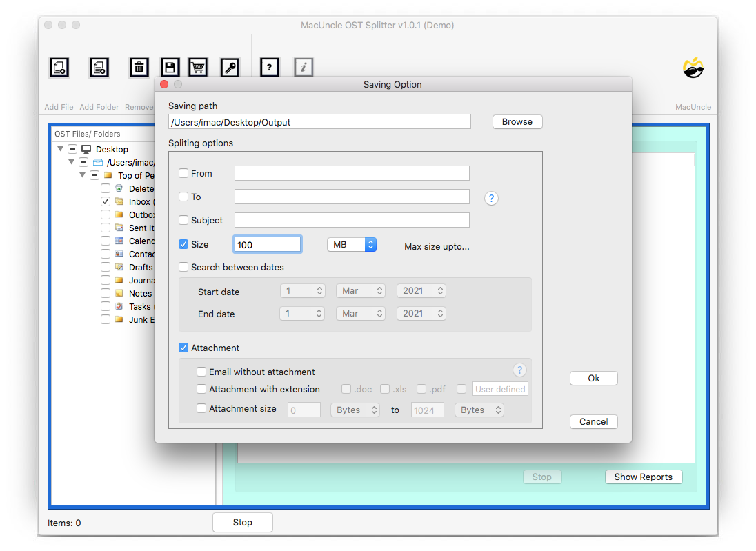Enable the Search between dates checkbox

click(183, 267)
